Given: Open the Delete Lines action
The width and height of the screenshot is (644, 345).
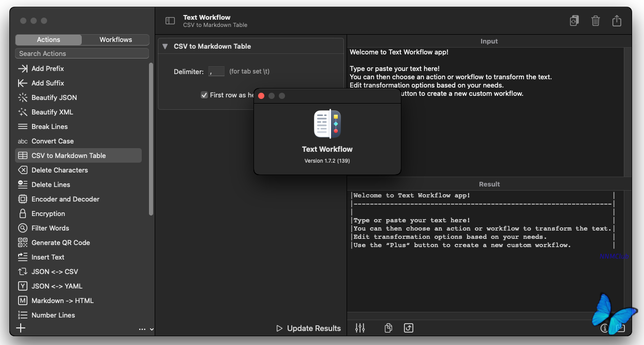Looking at the screenshot, I should (78, 184).
